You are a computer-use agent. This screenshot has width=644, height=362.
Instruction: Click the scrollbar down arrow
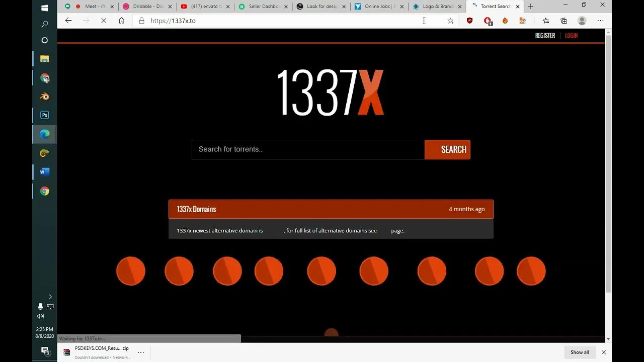[x=608, y=339]
